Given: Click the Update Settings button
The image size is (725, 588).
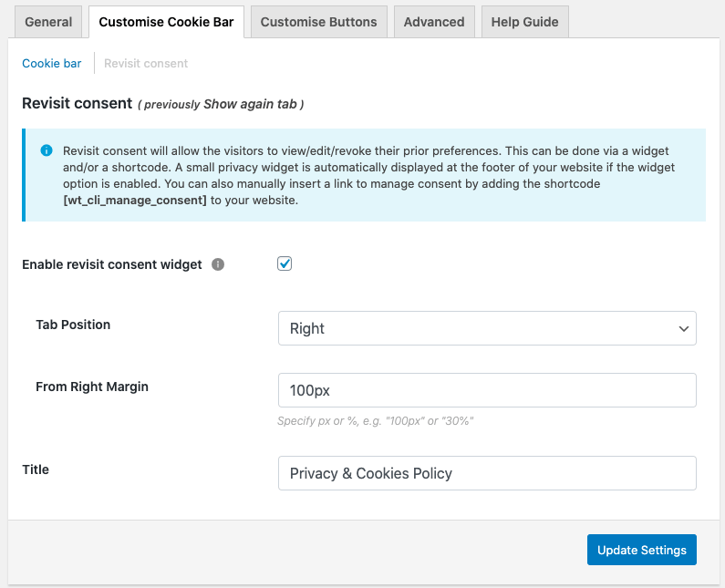Looking at the screenshot, I should tap(641, 550).
